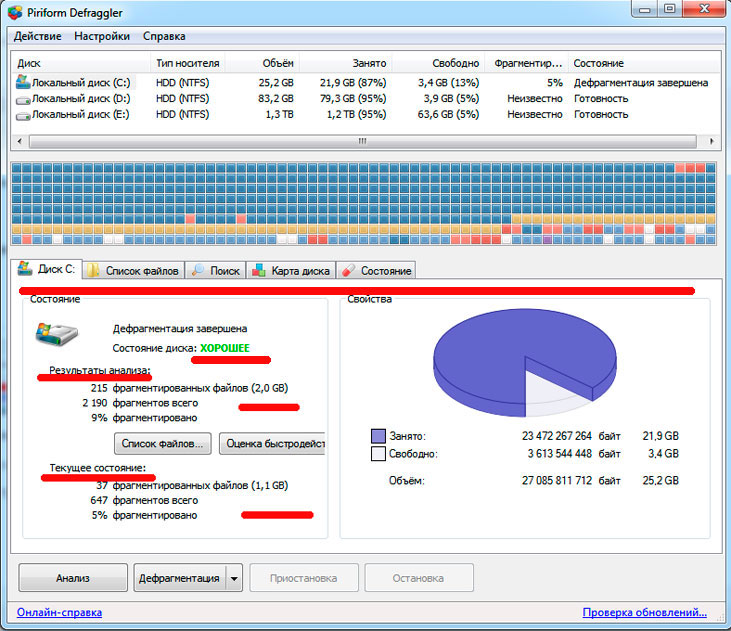Switch to the Поиск tab
This screenshot has width=731, height=631.
[216, 270]
